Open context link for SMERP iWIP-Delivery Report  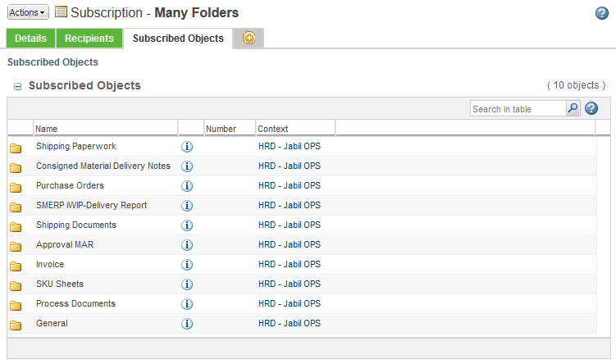pyautogui.click(x=290, y=205)
